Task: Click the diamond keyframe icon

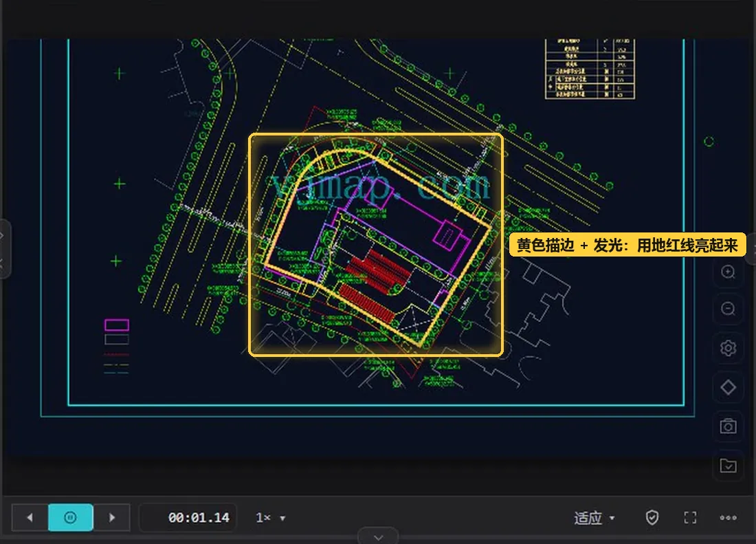Action: (728, 387)
